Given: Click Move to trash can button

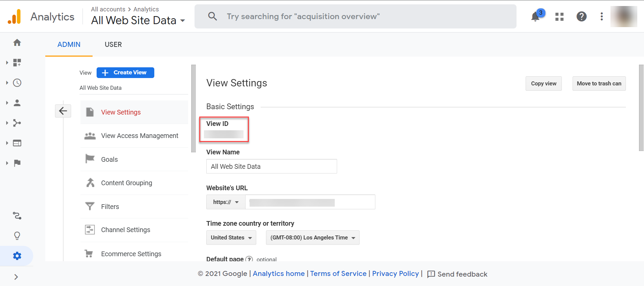Looking at the screenshot, I should (599, 83).
